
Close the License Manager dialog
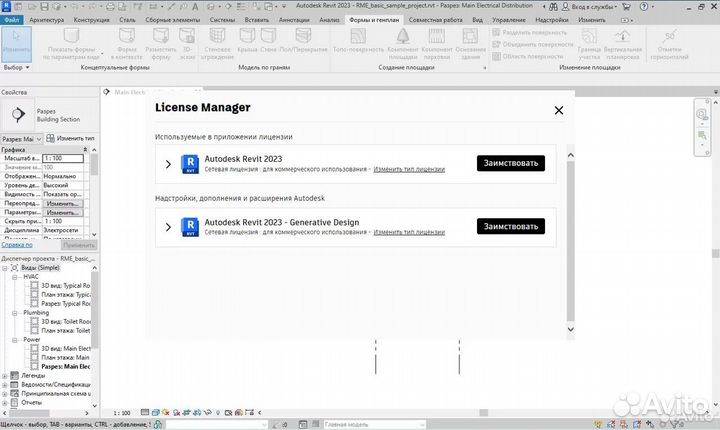(x=558, y=110)
